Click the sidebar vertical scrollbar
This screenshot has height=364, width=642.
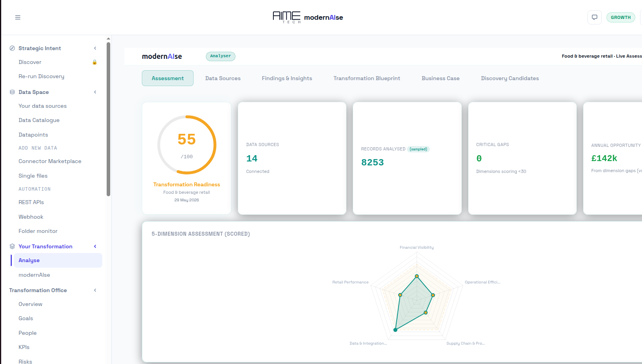pyautogui.click(x=108, y=118)
